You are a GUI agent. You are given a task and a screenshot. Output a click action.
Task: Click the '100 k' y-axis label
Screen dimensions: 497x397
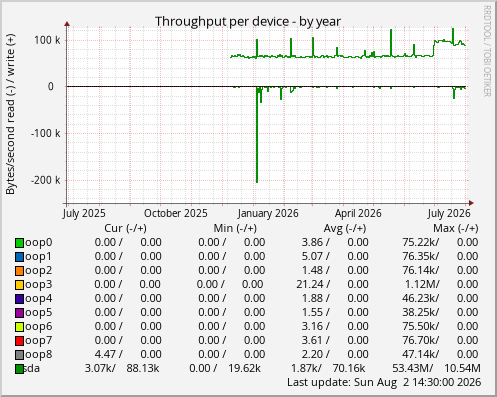pos(47,40)
